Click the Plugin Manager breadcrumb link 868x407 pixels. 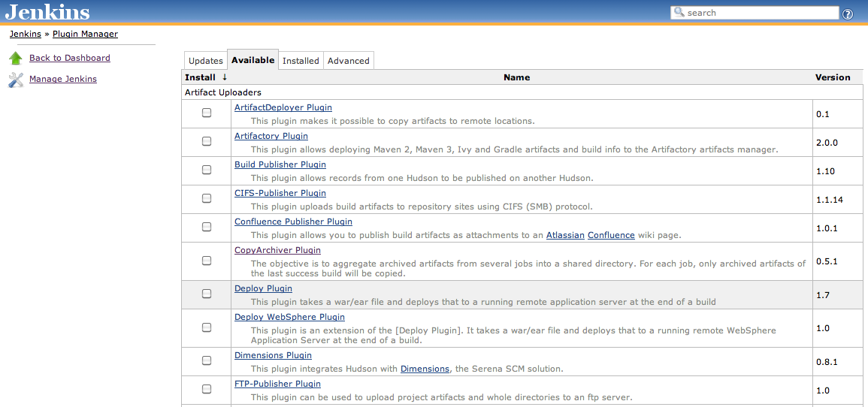click(x=85, y=34)
